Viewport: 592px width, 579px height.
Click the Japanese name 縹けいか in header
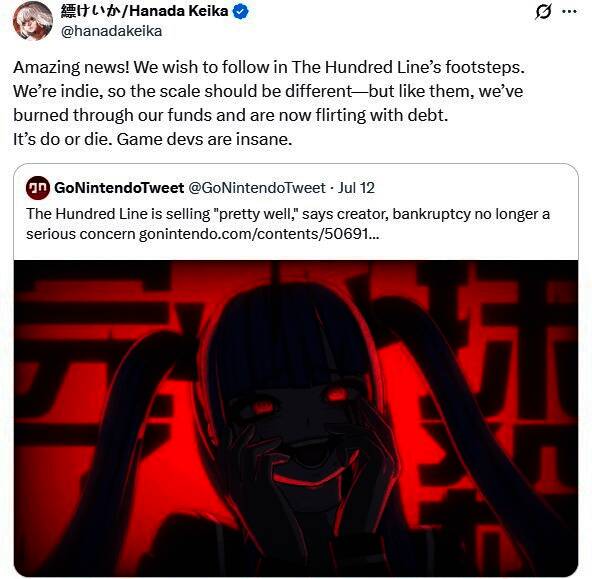tap(92, 11)
